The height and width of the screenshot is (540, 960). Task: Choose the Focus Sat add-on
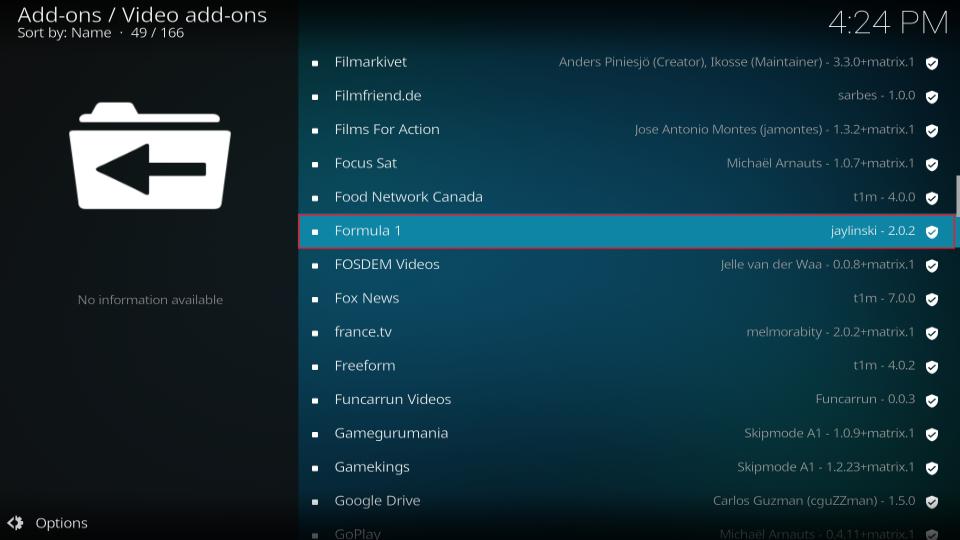click(x=626, y=163)
